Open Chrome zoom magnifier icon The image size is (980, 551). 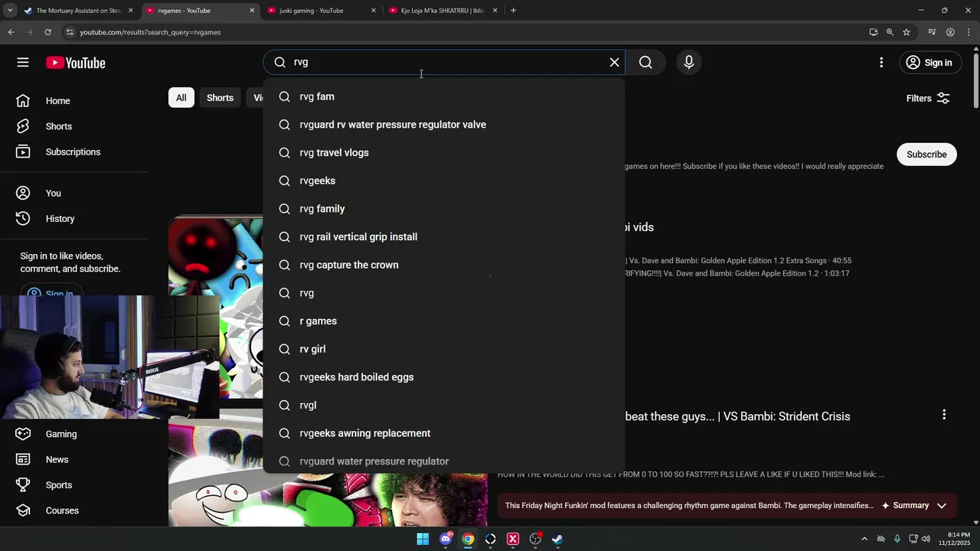tap(890, 32)
